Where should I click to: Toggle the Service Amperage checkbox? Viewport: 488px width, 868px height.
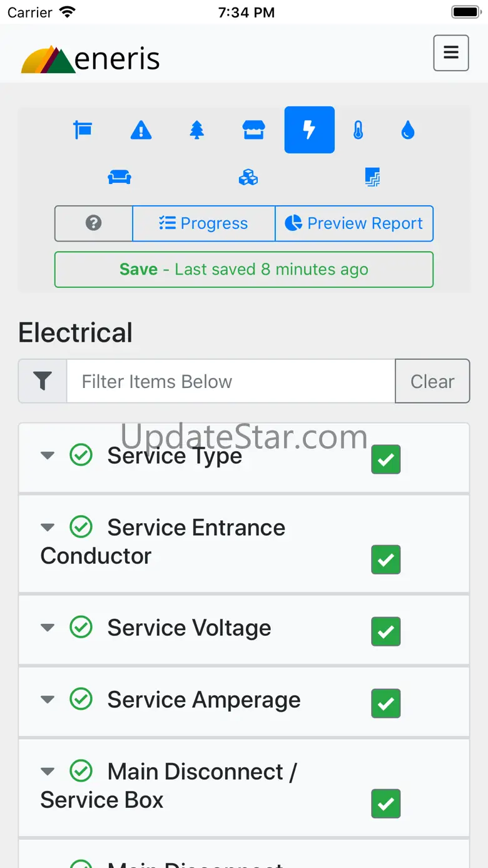(386, 703)
